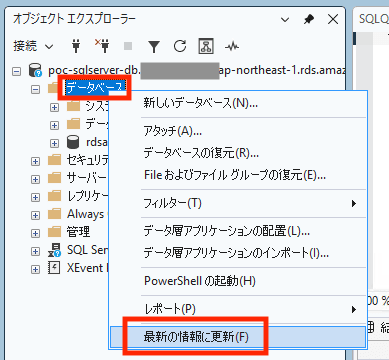Toggle the auto-hide pin icon

pyautogui.click(x=309, y=20)
